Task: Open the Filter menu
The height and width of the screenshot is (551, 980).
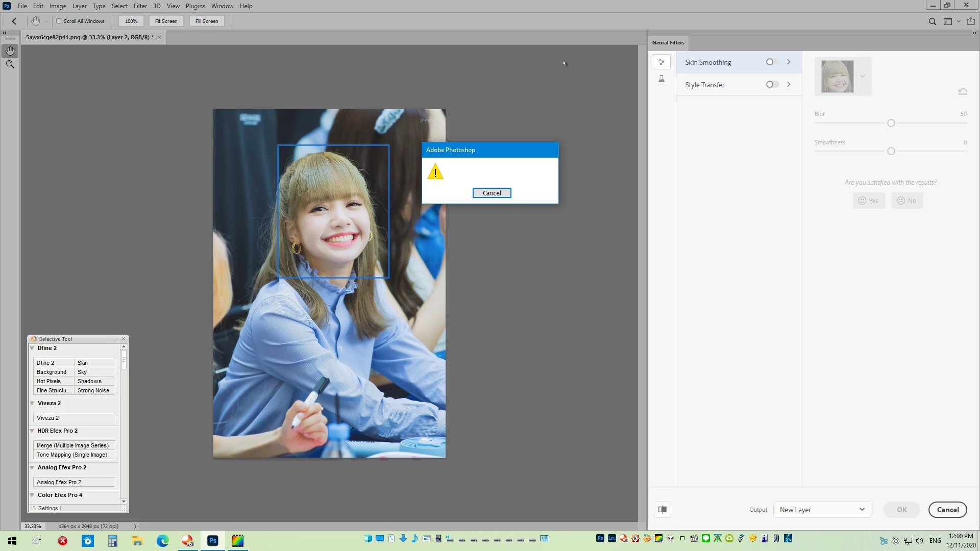Action: pyautogui.click(x=140, y=6)
